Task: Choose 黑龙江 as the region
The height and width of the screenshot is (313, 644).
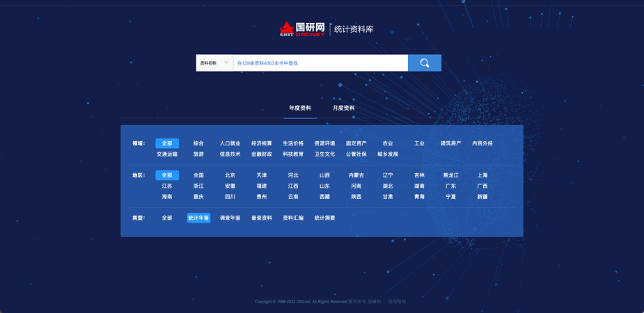Action: [x=450, y=175]
